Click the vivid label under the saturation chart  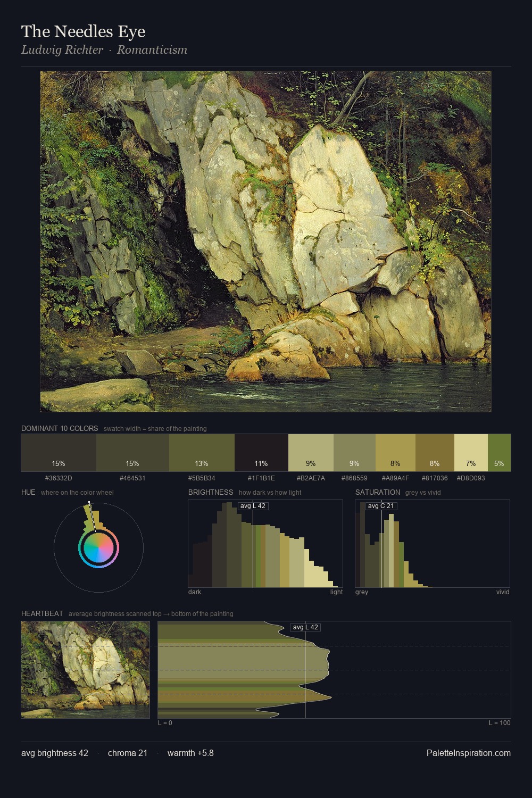tap(503, 592)
